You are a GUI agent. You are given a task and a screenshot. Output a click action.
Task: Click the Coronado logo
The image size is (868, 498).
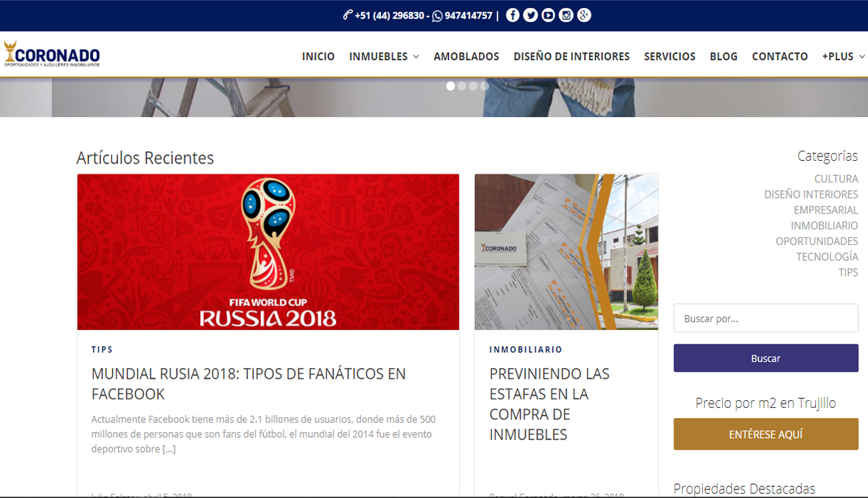(x=51, y=54)
